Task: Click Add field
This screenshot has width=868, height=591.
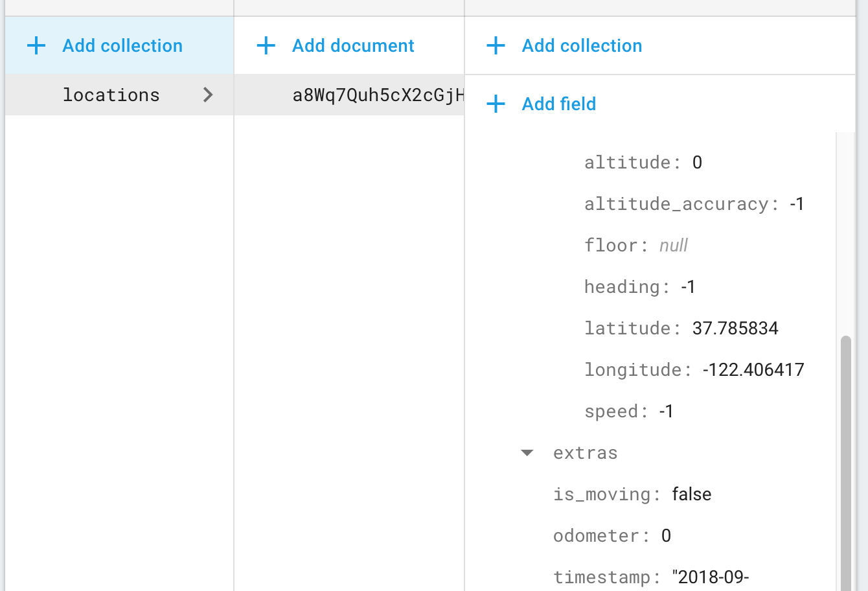Action: point(558,104)
